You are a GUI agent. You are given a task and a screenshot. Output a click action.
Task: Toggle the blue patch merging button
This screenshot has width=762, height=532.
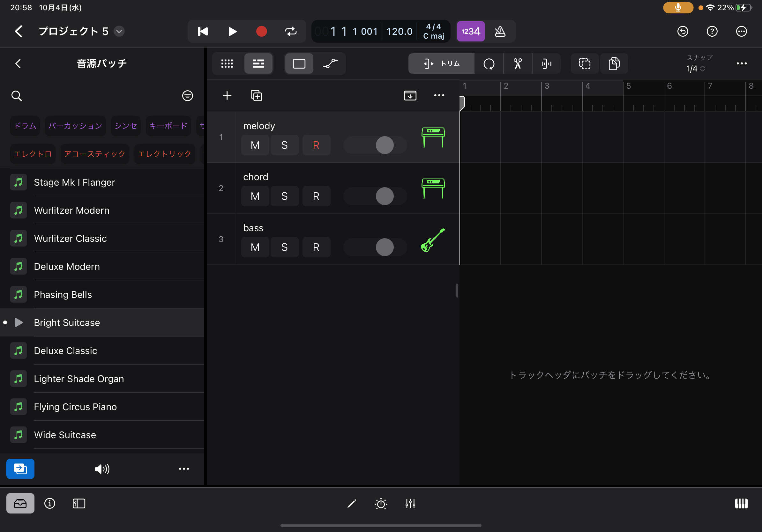(20, 469)
